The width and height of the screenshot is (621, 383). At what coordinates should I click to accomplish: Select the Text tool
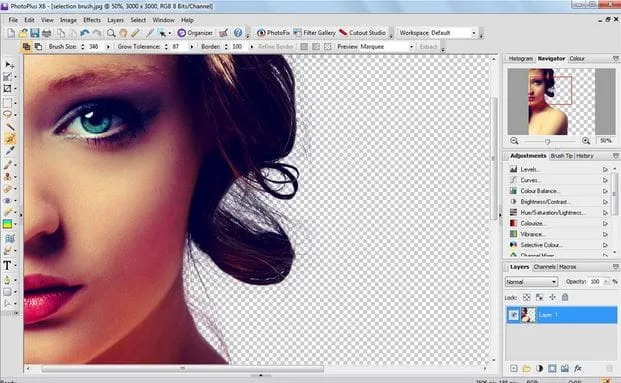click(8, 265)
